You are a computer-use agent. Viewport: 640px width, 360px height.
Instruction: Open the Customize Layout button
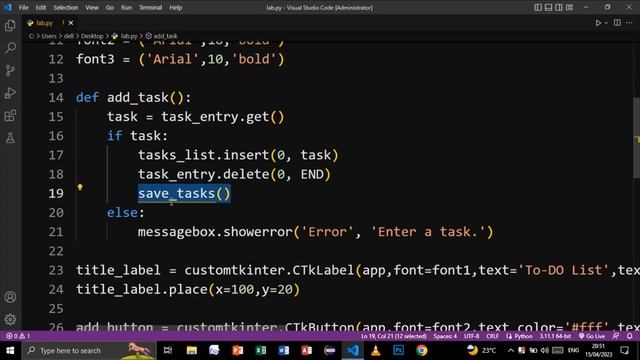coord(569,7)
